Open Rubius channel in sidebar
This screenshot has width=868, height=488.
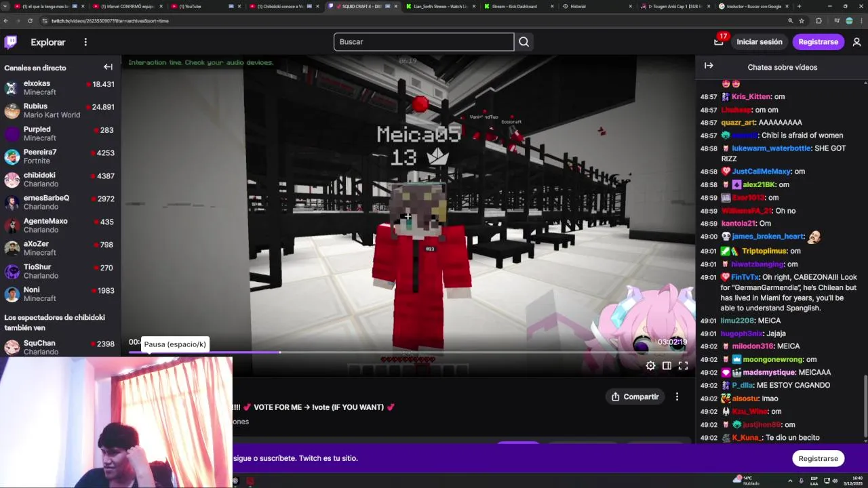pos(60,110)
